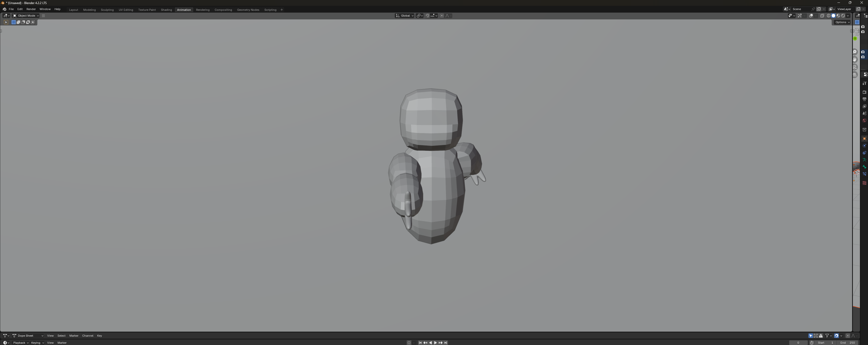Toggle camera view gizmo button

pos(855,67)
